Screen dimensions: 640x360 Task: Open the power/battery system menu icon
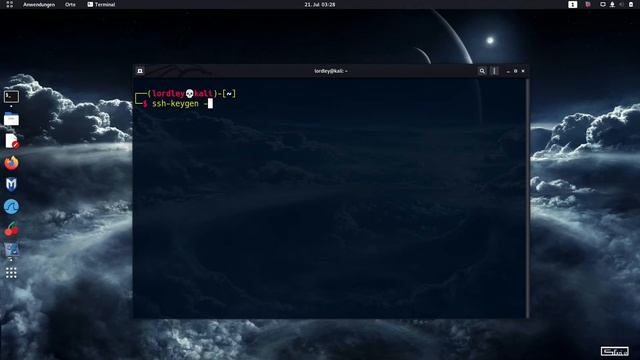[x=631, y=4]
